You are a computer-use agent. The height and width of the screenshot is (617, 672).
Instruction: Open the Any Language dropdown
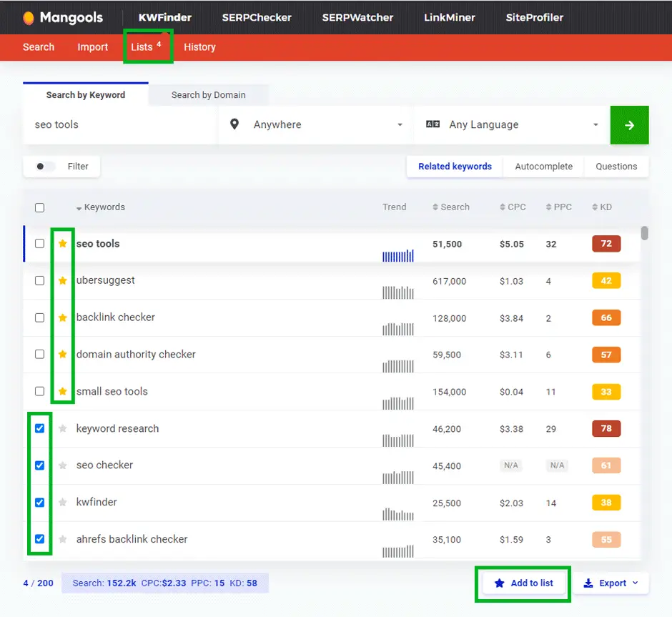pos(512,124)
